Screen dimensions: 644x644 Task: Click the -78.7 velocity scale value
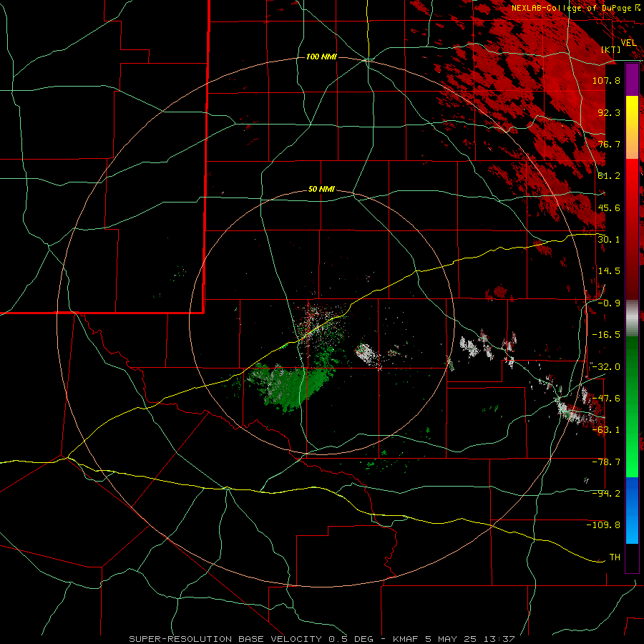point(606,462)
